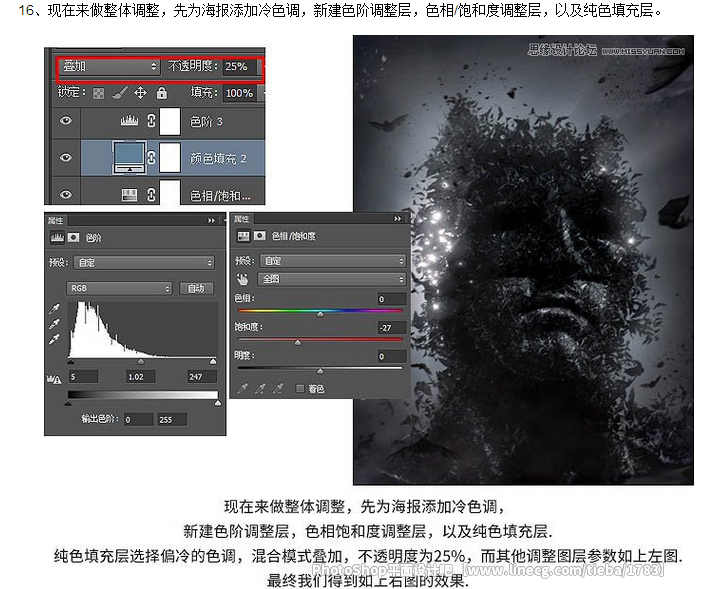The width and height of the screenshot is (720, 589).
Task: Click the shadow input value 5
Action: [83, 377]
